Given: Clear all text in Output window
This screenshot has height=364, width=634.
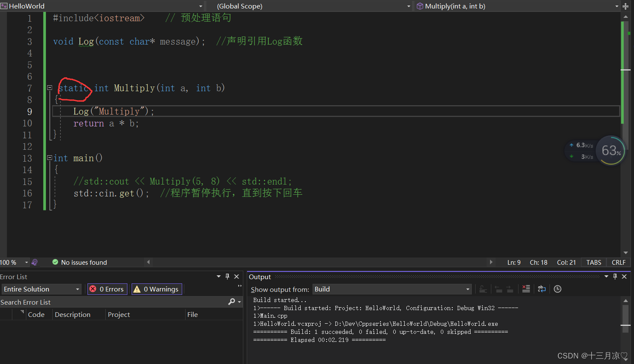Looking at the screenshot, I should [526, 289].
